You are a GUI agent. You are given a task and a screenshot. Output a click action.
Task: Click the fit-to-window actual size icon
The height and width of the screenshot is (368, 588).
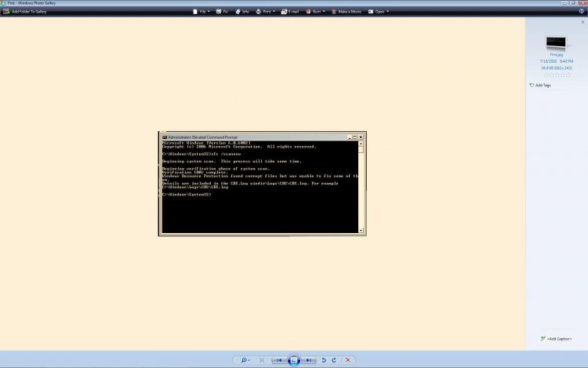[x=262, y=360]
